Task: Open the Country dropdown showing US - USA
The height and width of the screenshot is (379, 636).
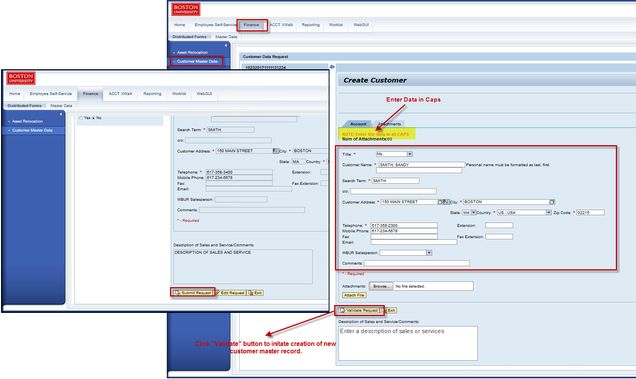Action: [x=548, y=213]
